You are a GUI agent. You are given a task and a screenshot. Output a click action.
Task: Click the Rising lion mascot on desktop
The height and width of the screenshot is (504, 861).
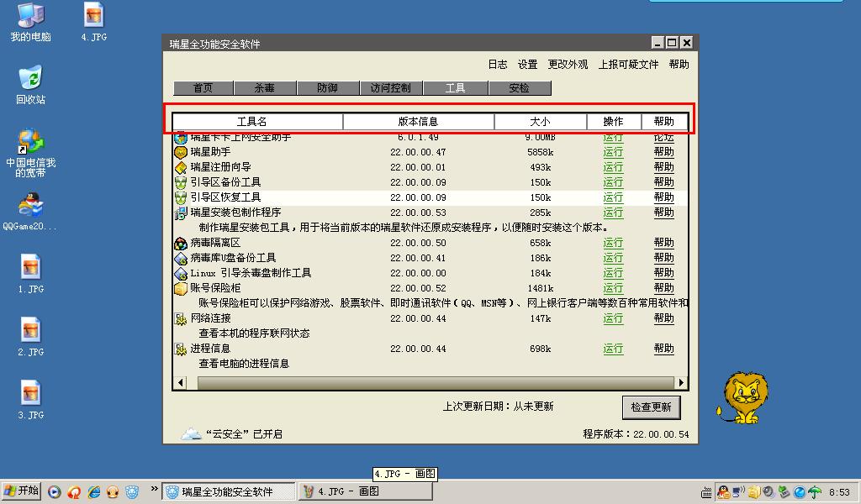(x=743, y=397)
